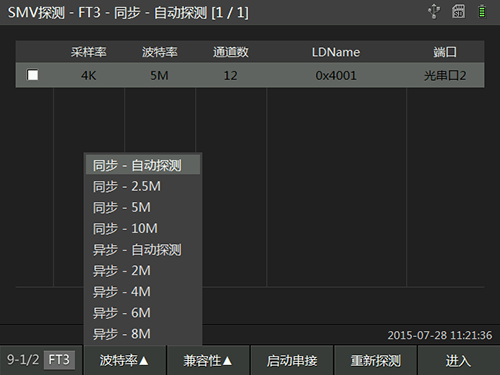Select 同步 - 5M menu entry
Viewport: 500px width, 375px height.
pos(143,207)
